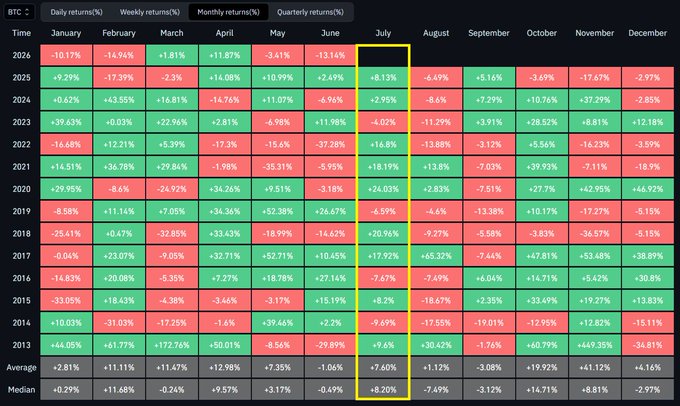Click February 2024 cell +43.55%
680x406 pixels.
[119, 100]
